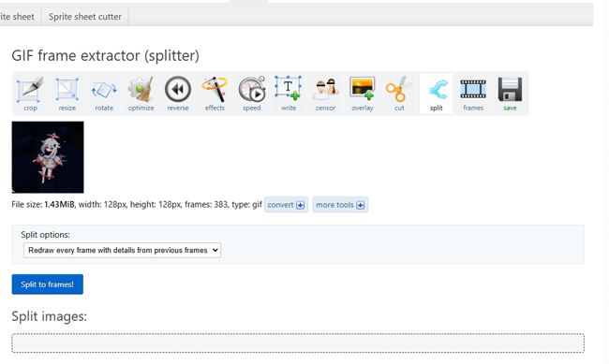Click the GIF preview thumbnail
609x364 pixels.
[x=48, y=157]
